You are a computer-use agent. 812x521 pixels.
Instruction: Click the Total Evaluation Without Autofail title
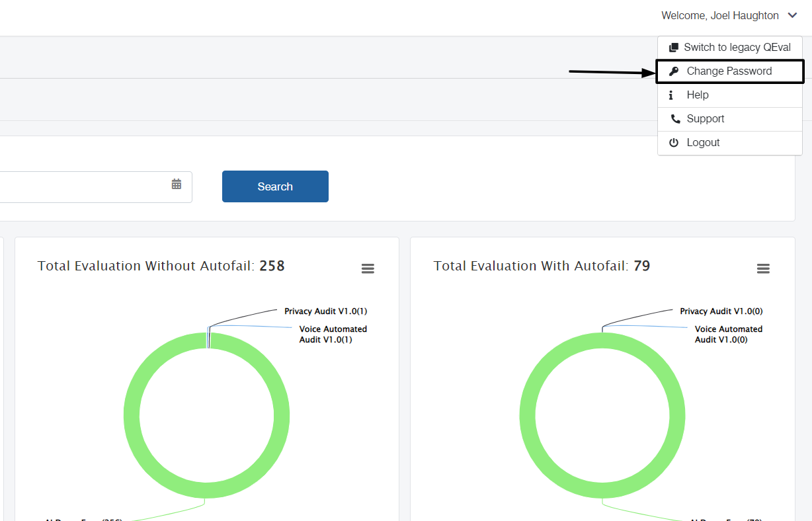tap(161, 266)
